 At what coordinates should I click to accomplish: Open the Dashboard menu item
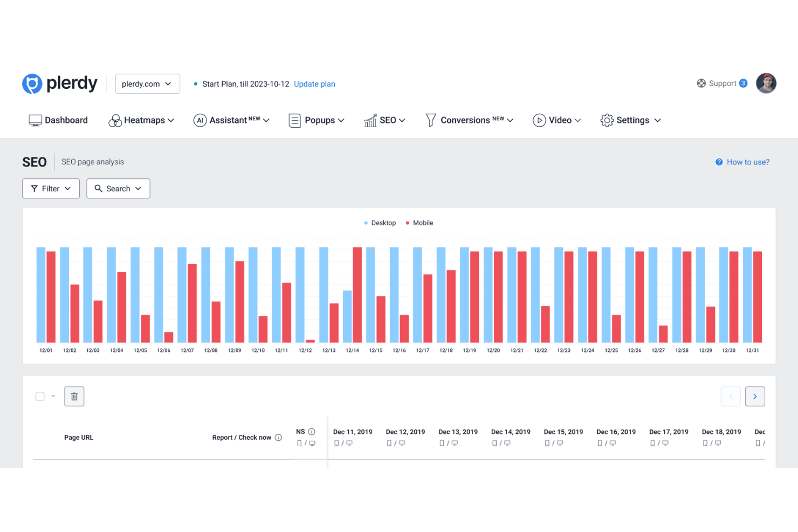tap(58, 120)
